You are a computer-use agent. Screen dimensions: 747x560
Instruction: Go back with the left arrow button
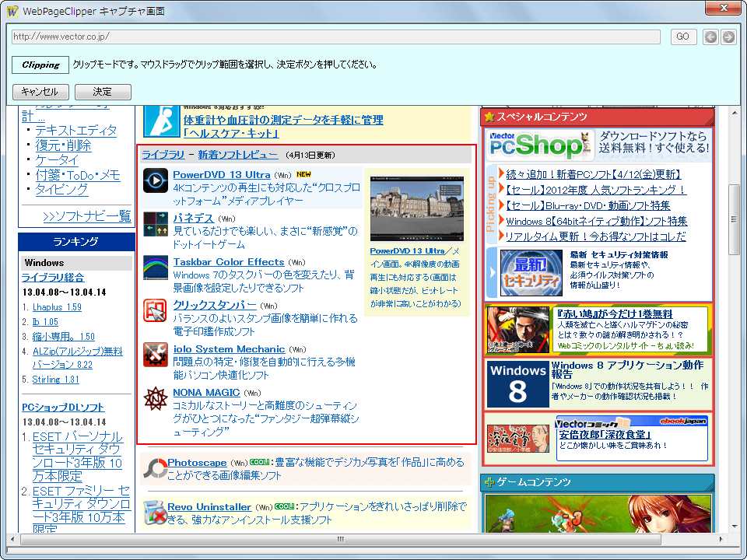click(710, 37)
